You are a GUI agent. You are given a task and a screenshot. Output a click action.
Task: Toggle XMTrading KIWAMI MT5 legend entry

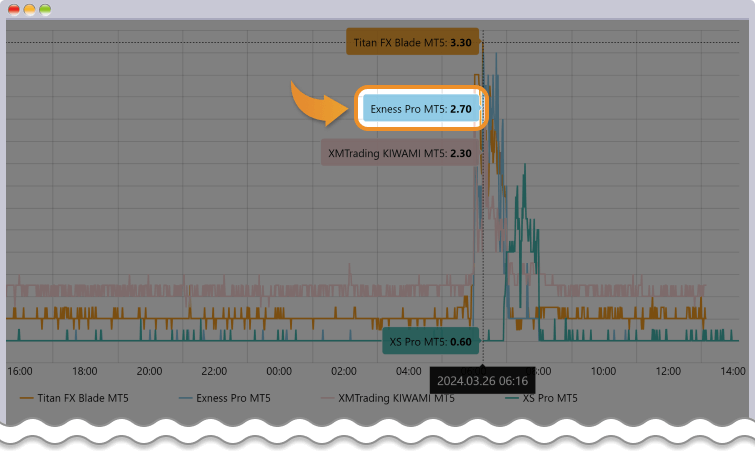point(388,398)
